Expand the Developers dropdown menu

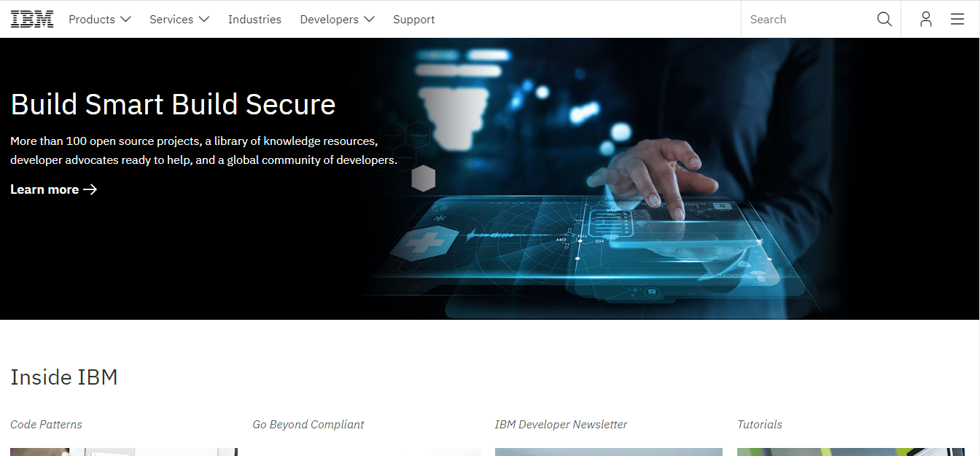337,20
